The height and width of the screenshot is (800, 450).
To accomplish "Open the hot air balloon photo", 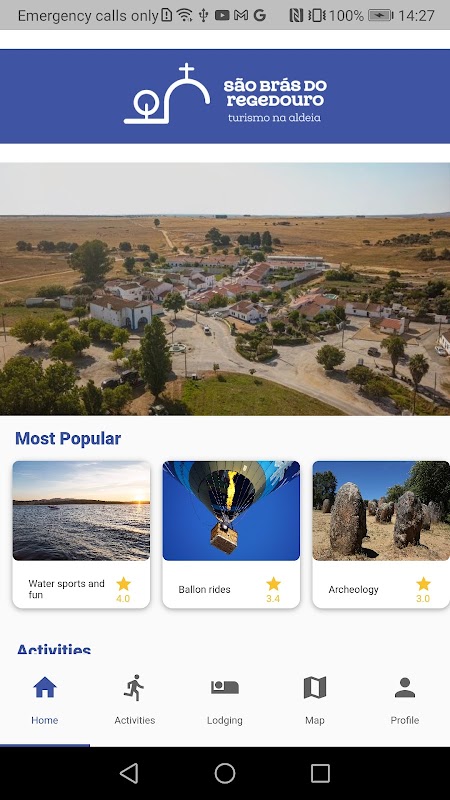I will pyautogui.click(x=231, y=511).
